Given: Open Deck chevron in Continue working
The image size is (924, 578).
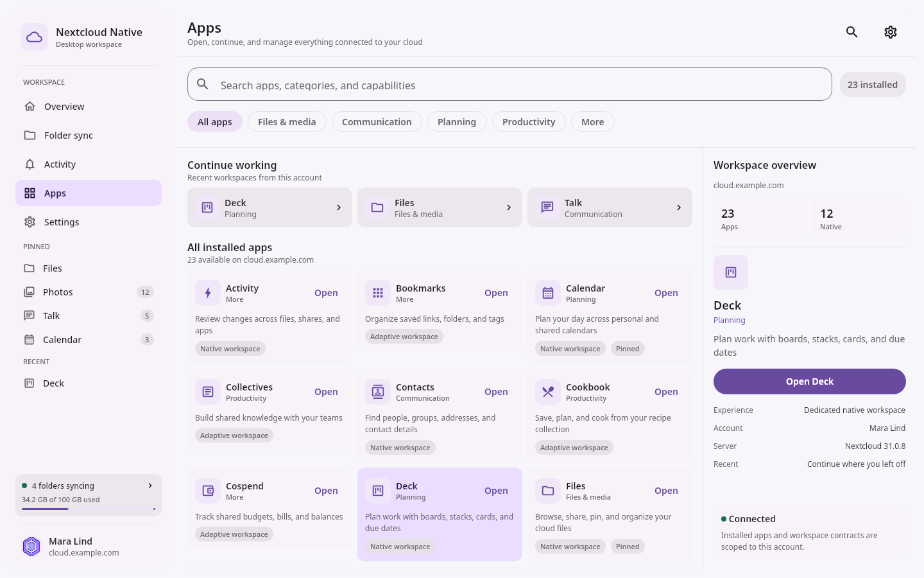Looking at the screenshot, I should click(x=339, y=207).
